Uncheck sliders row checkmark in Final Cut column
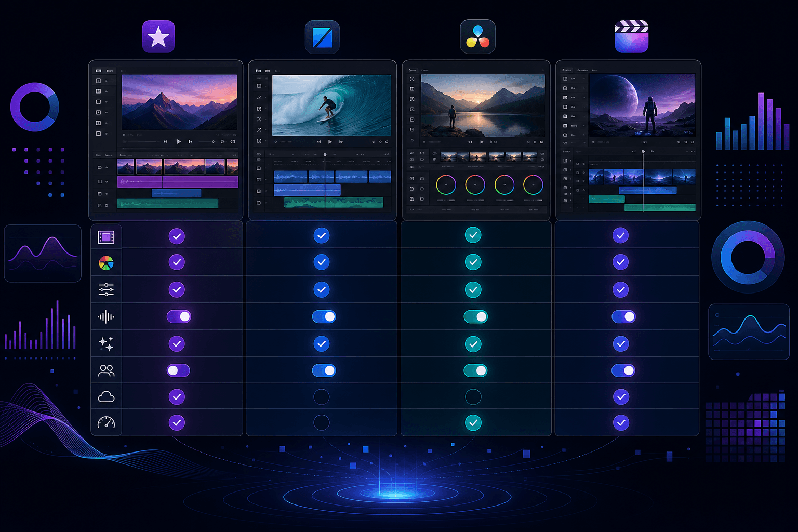 point(620,289)
